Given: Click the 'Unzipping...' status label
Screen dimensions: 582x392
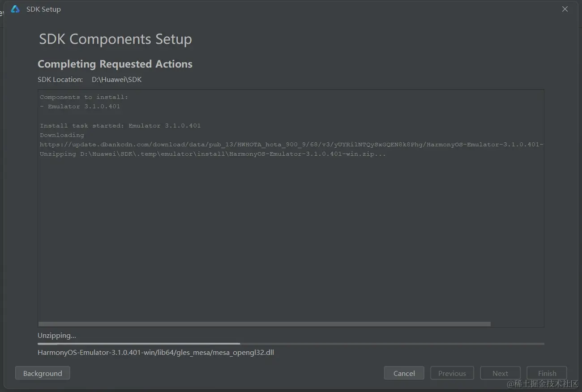Looking at the screenshot, I should coord(57,336).
